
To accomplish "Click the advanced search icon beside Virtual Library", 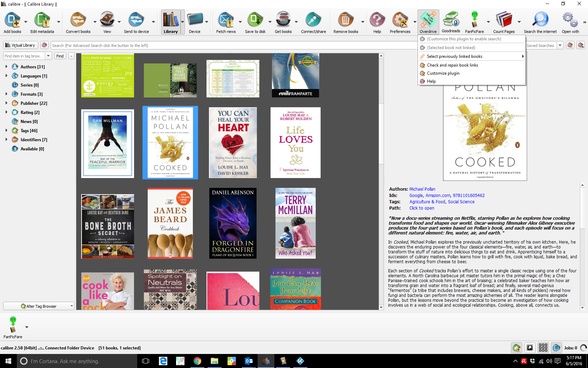I will (44, 45).
